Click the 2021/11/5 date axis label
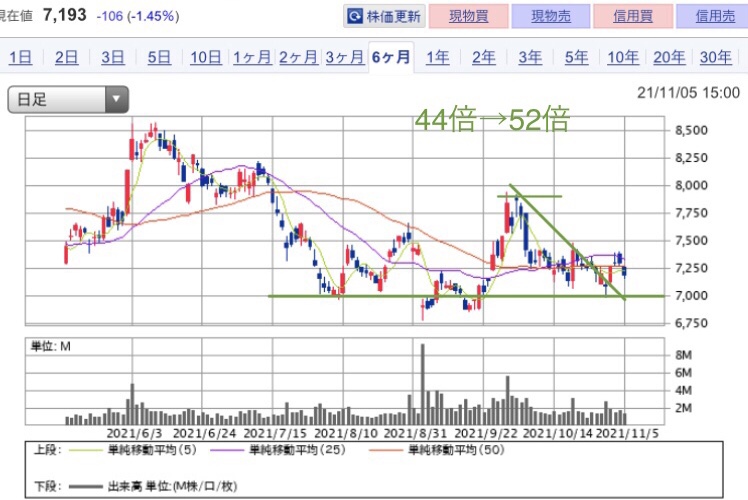This screenshot has height=500, width=748. (628, 434)
